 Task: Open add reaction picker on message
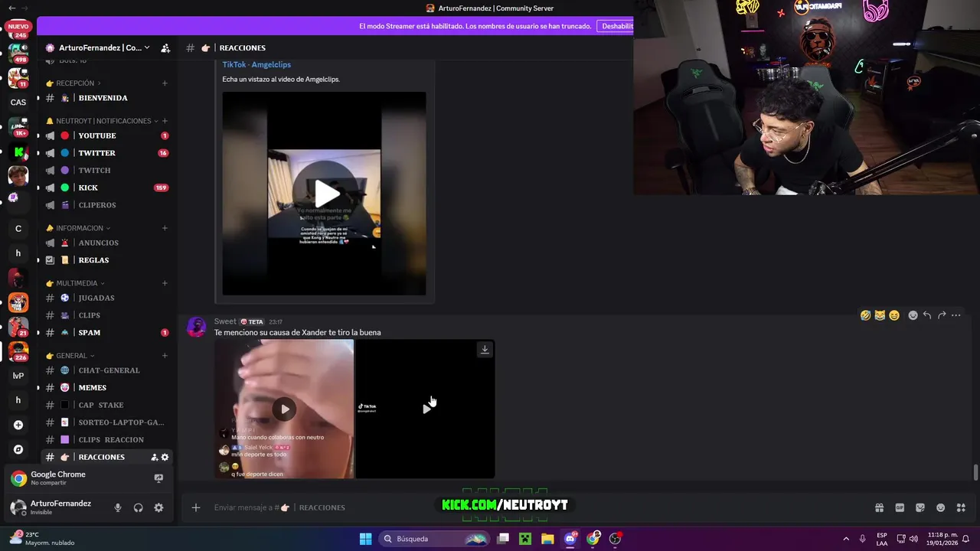(x=913, y=315)
